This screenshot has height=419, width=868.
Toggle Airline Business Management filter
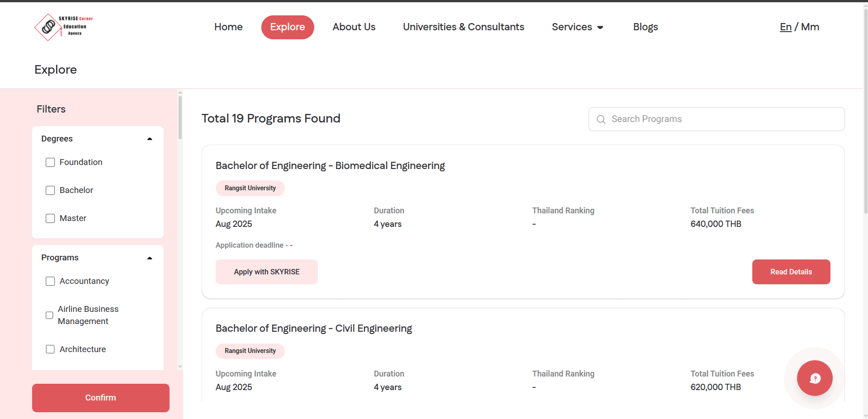49,315
